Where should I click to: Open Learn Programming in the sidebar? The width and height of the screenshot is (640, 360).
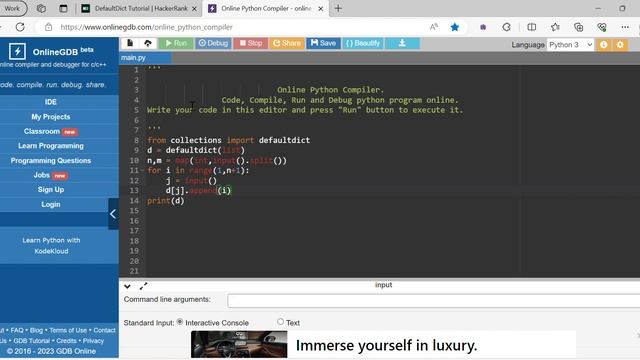click(x=51, y=146)
